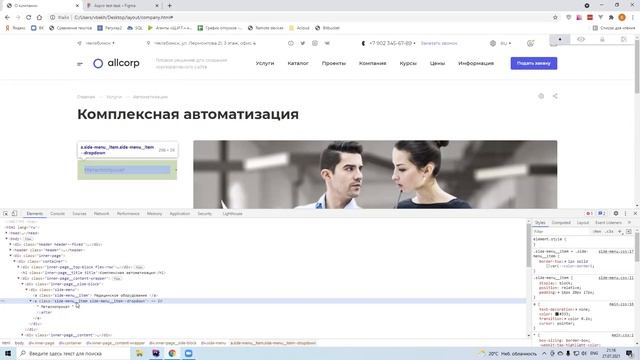Click the Instagram icon in site header

(x=315, y=43)
